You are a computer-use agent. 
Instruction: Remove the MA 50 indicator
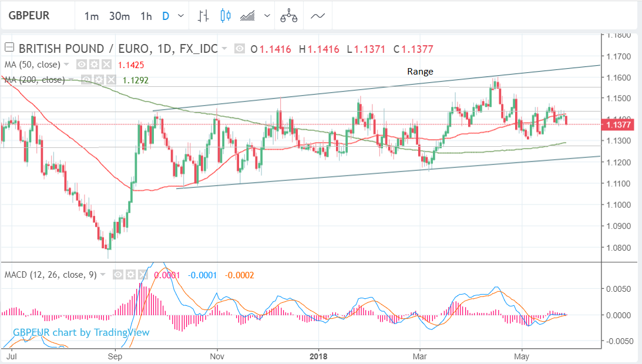coord(106,64)
